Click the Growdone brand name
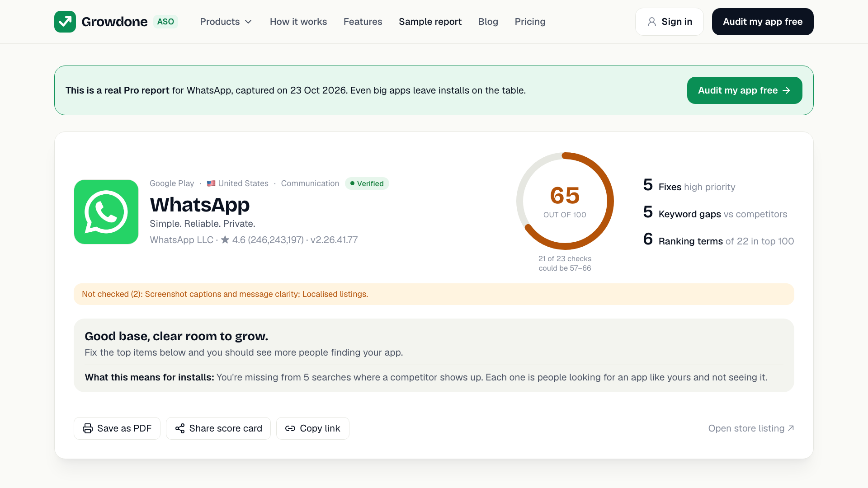Viewport: 868px width, 488px height. [x=114, y=22]
